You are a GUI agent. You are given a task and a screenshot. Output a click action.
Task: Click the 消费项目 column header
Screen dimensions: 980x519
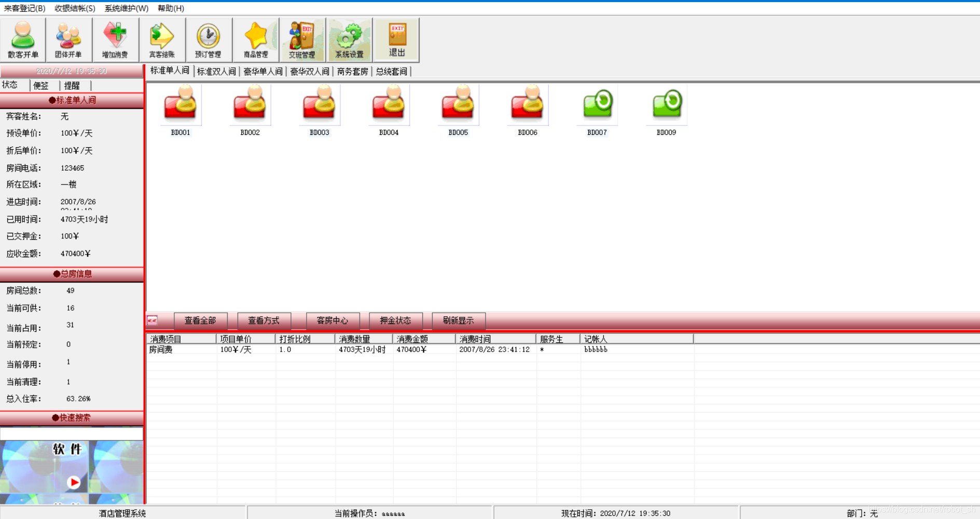tap(182, 339)
